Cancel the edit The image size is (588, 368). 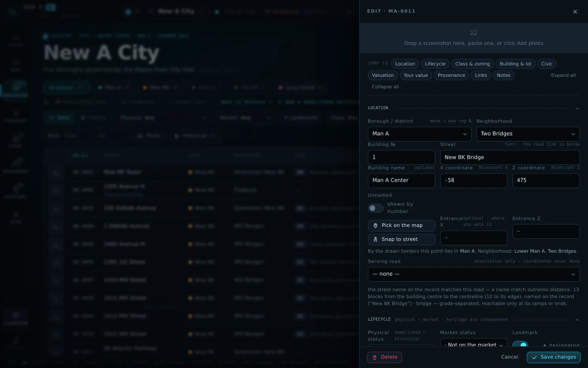[x=509, y=357]
